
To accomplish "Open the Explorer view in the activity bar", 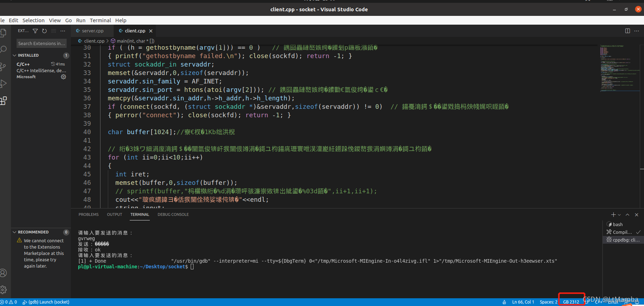I will (x=3, y=33).
